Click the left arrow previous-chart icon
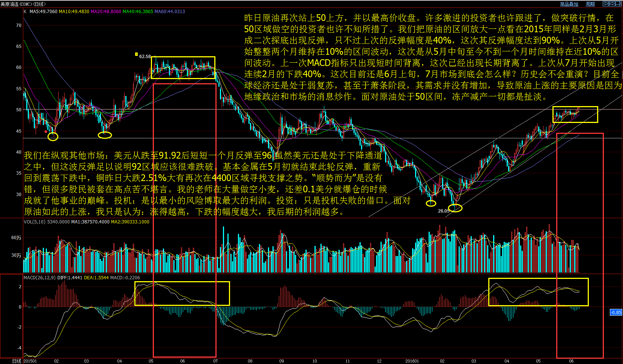The image size is (623, 364). 605,4
